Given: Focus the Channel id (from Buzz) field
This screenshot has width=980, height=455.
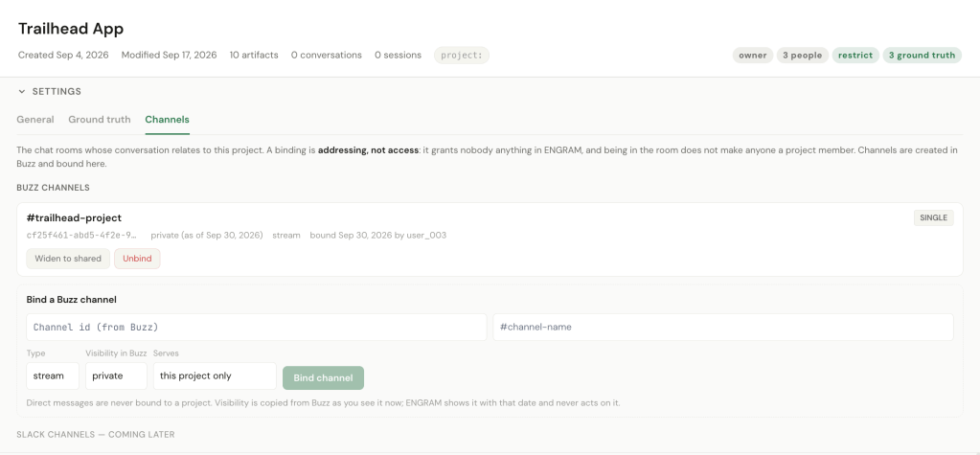Looking at the screenshot, I should point(256,327).
